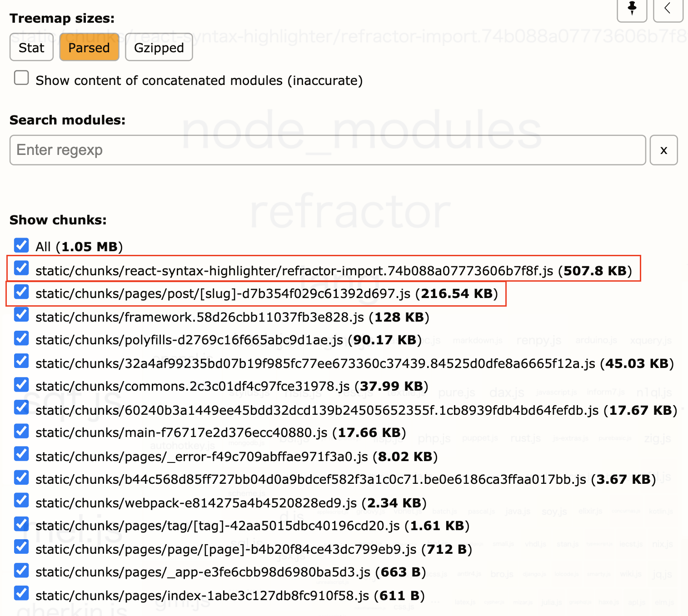The width and height of the screenshot is (688, 616).
Task: Click the All (1.05 MB) label text
Action: tap(79, 247)
